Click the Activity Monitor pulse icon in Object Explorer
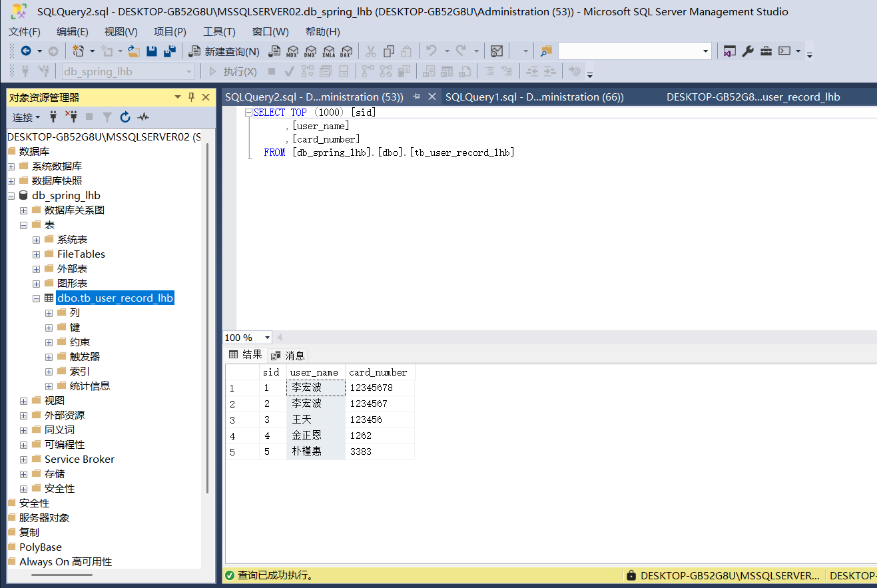The height and width of the screenshot is (588, 877). [143, 117]
